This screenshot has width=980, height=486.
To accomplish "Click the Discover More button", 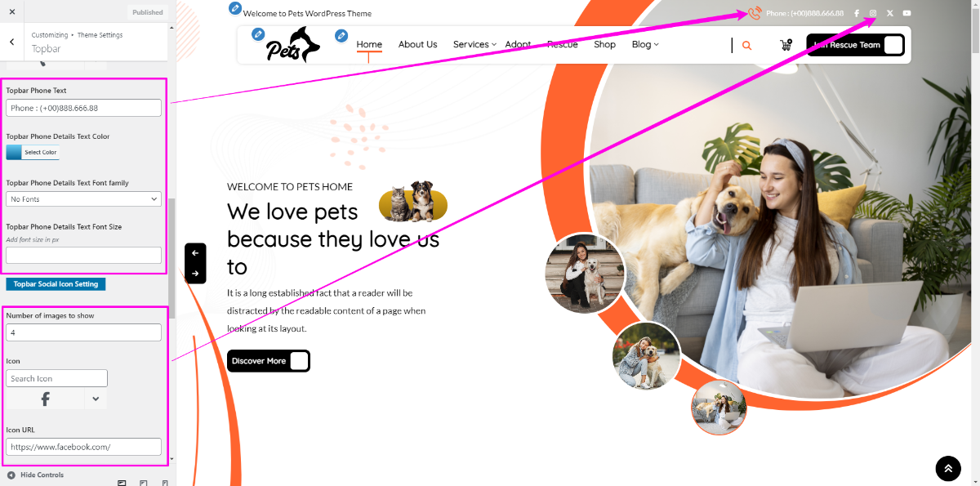I will coord(269,361).
